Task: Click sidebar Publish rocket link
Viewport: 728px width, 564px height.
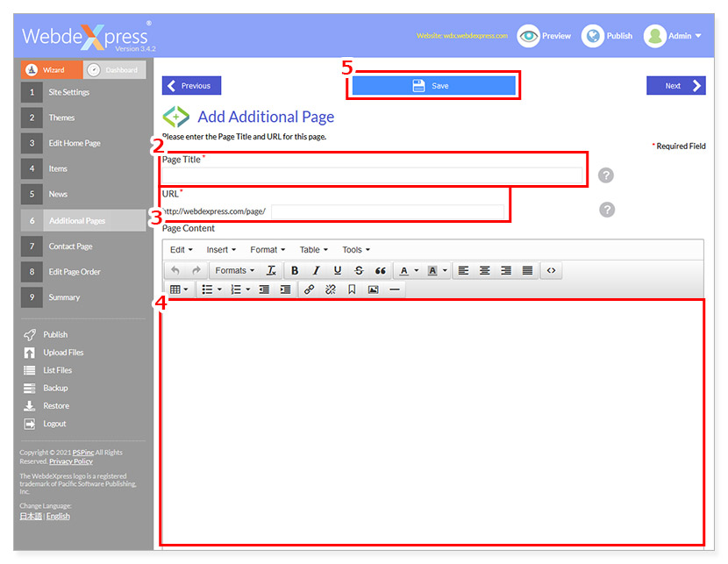Action: 46,335
